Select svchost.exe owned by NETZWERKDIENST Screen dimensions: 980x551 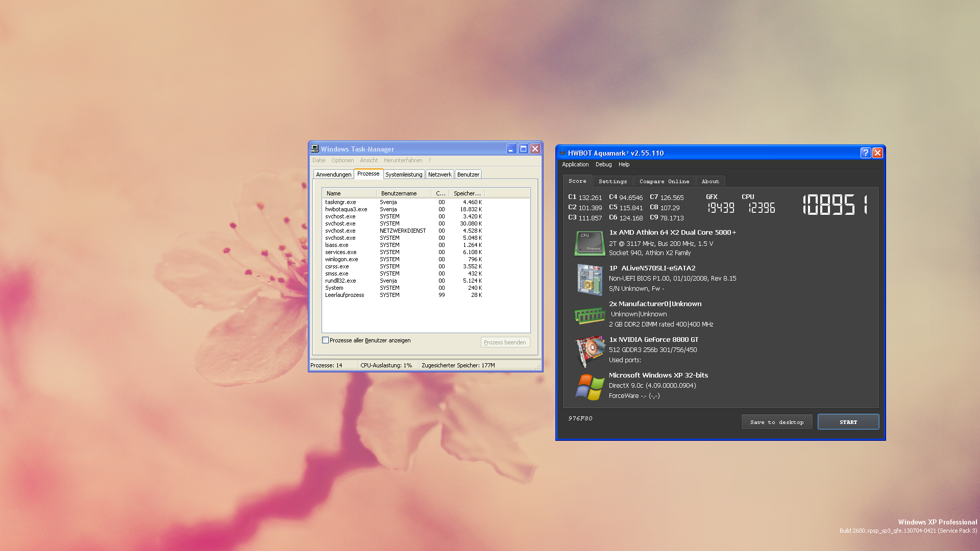(x=403, y=231)
